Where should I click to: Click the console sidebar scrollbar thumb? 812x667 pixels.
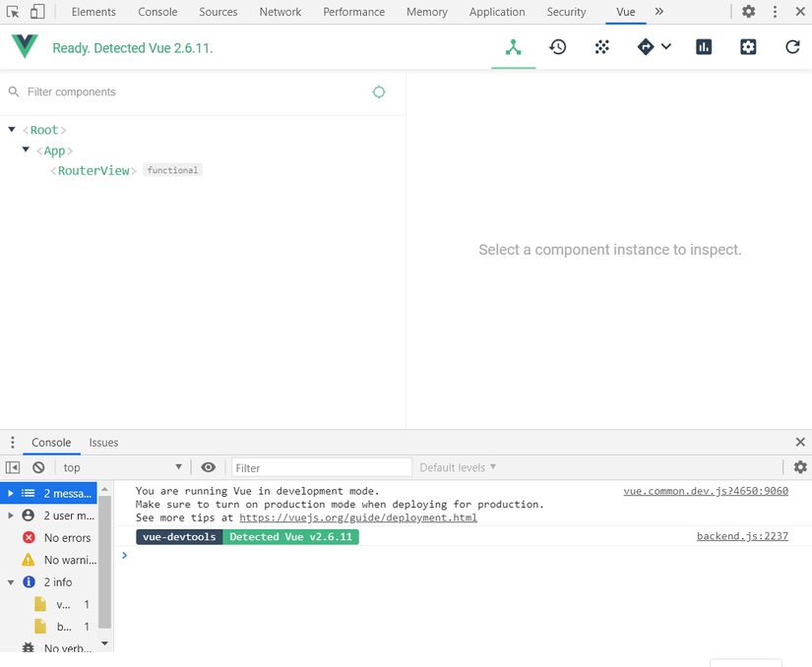104,562
